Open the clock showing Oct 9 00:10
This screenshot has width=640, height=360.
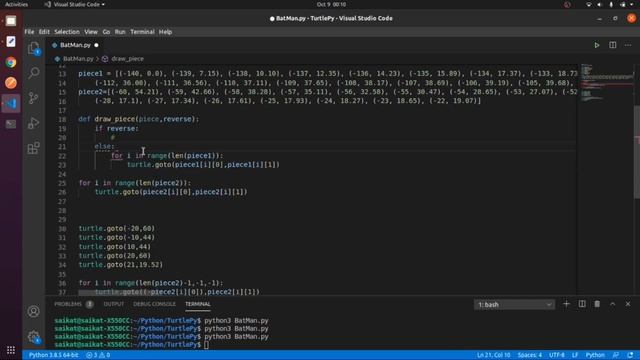331,4
